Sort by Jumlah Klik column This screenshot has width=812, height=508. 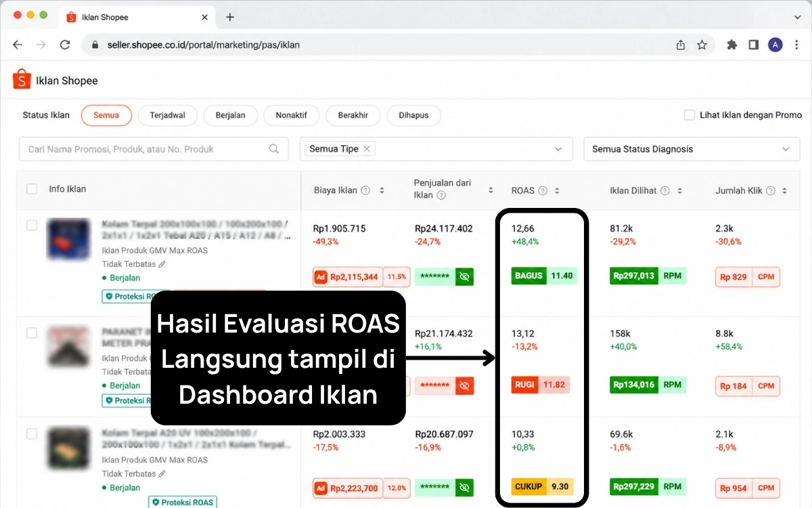784,190
